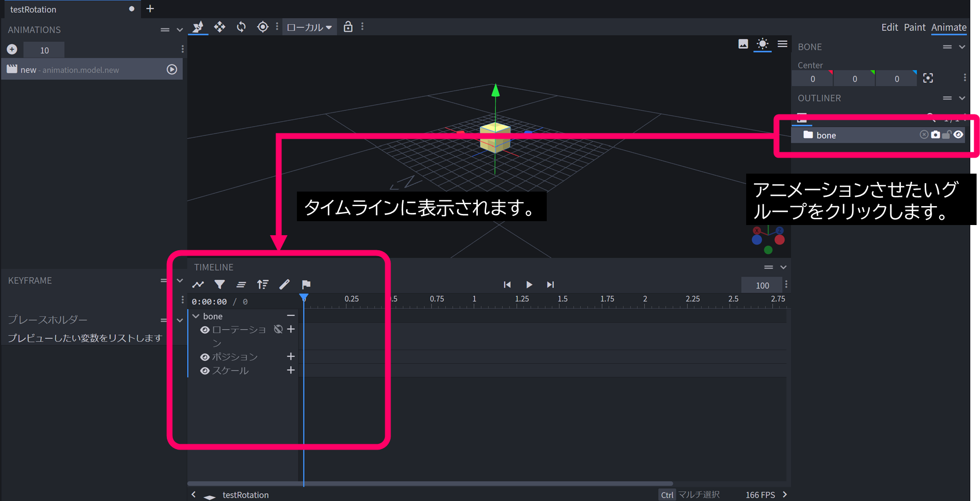Open the ローカル transform space dropdown
The image size is (980, 501).
(309, 27)
